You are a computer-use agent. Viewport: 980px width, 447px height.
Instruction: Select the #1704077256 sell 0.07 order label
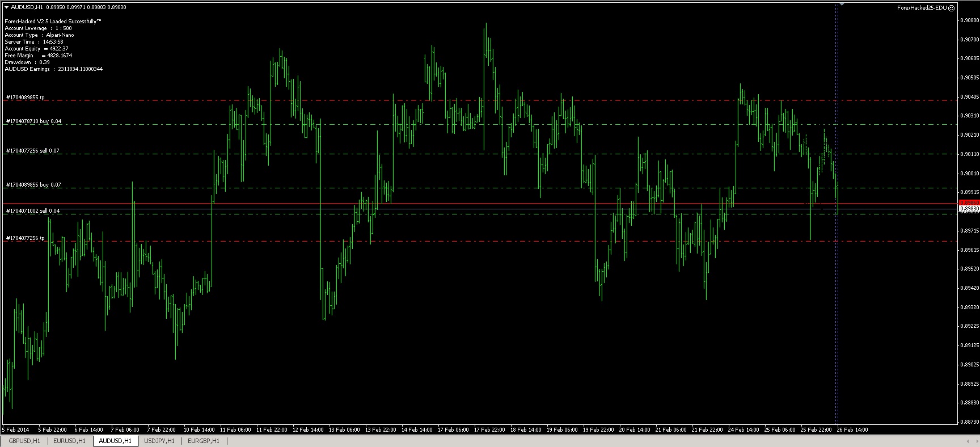(33, 151)
